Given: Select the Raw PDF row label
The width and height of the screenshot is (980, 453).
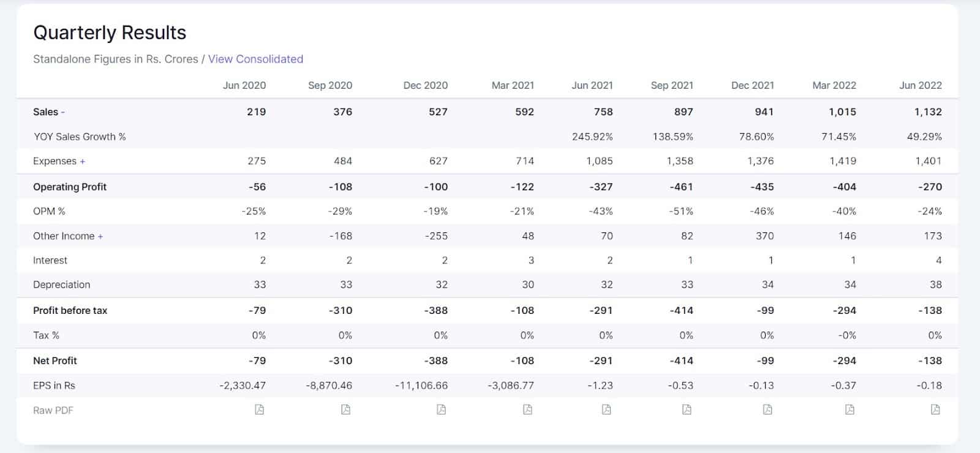Looking at the screenshot, I should point(53,411).
